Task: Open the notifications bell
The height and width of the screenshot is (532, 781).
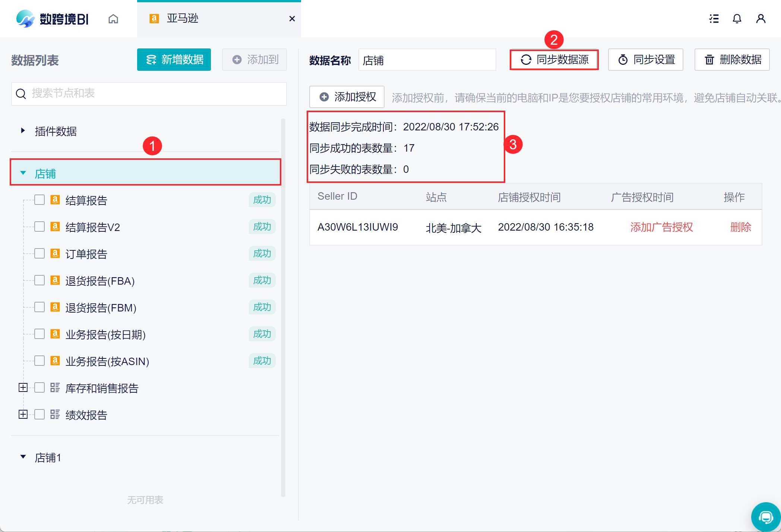Action: pyautogui.click(x=737, y=19)
